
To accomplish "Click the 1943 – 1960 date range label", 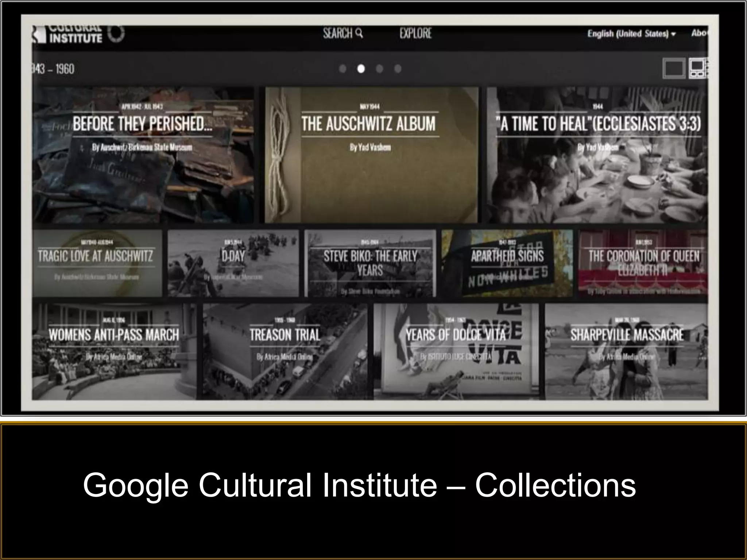I will pos(53,69).
